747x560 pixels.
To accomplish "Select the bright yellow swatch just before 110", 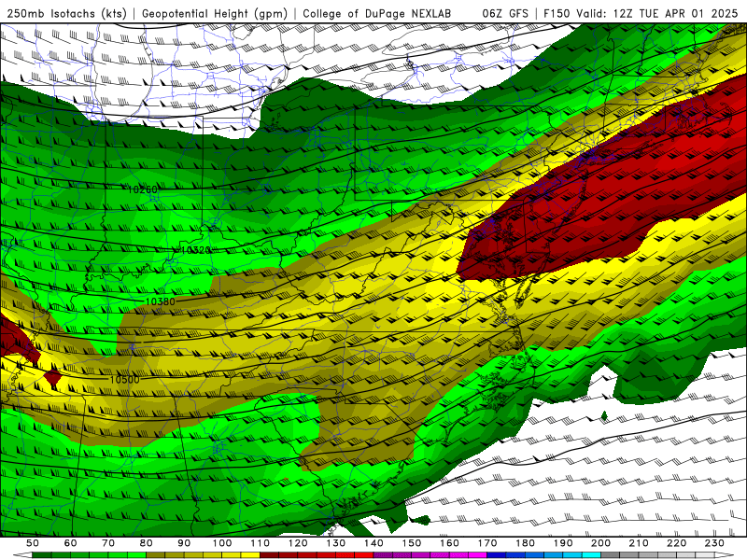I will [x=250, y=554].
